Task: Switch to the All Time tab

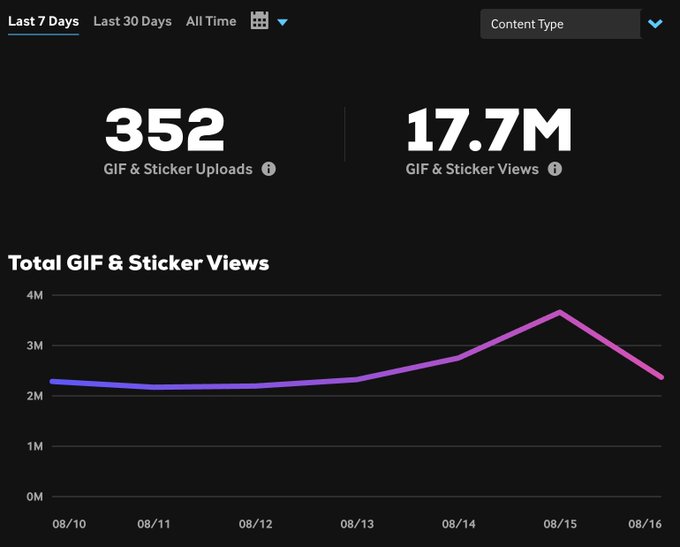Action: (x=211, y=21)
